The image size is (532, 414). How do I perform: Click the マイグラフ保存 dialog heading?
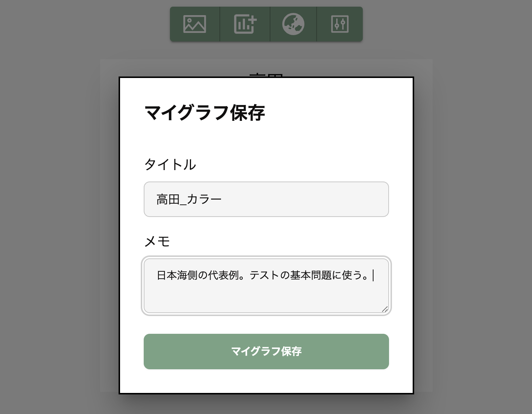pyautogui.click(x=205, y=113)
